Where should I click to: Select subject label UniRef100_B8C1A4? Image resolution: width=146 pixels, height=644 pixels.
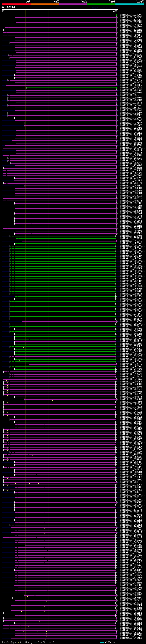(131, 48)
